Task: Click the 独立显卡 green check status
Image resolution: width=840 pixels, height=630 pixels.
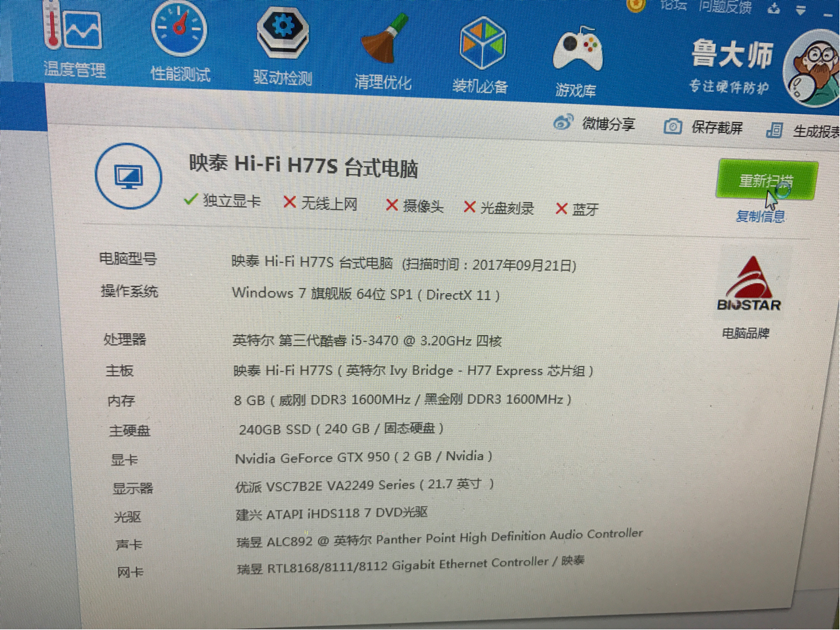Action: pos(222,201)
